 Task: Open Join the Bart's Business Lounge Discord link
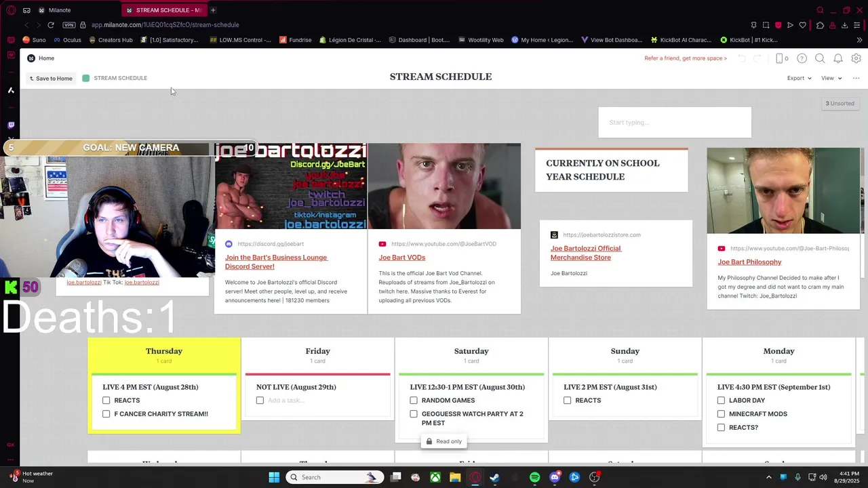click(x=276, y=262)
